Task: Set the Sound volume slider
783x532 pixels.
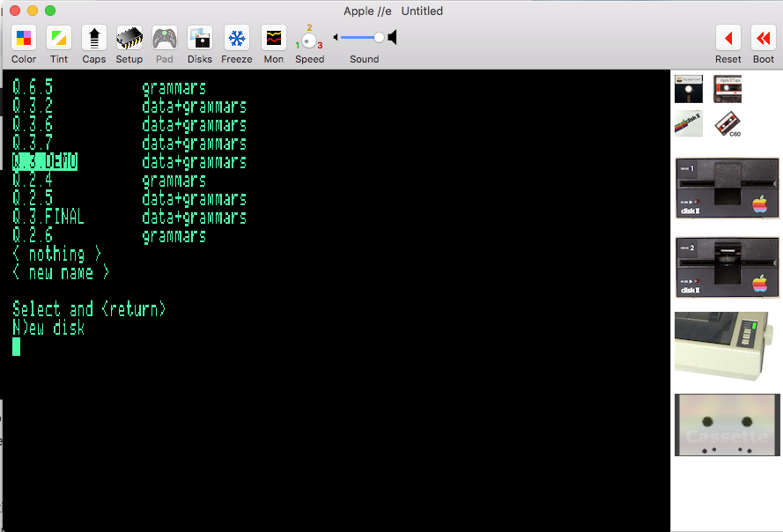Action: 363,38
